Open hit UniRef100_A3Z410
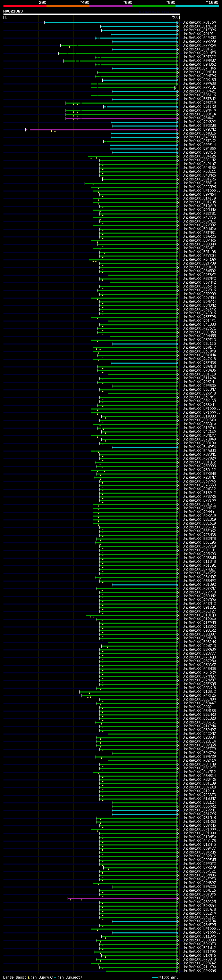Image resolution: width=222 pixels, height=980 pixels. pos(199,760)
